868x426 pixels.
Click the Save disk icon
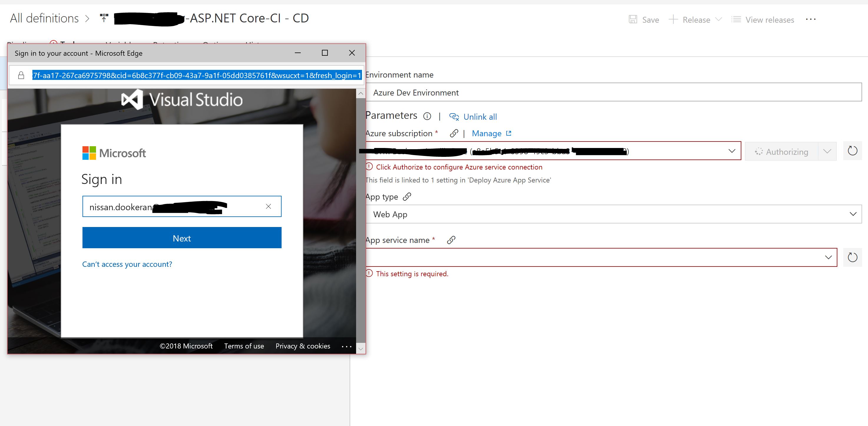pos(633,19)
